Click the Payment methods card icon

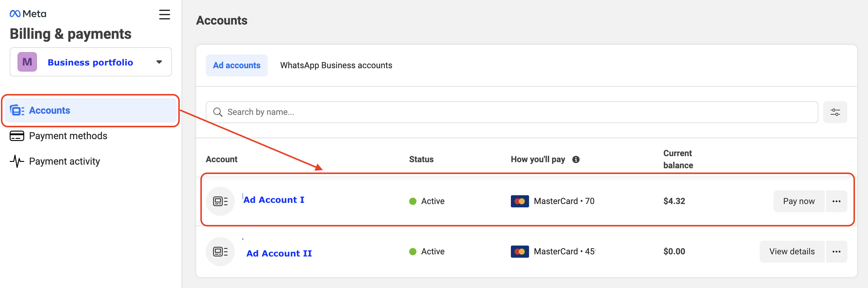[17, 136]
